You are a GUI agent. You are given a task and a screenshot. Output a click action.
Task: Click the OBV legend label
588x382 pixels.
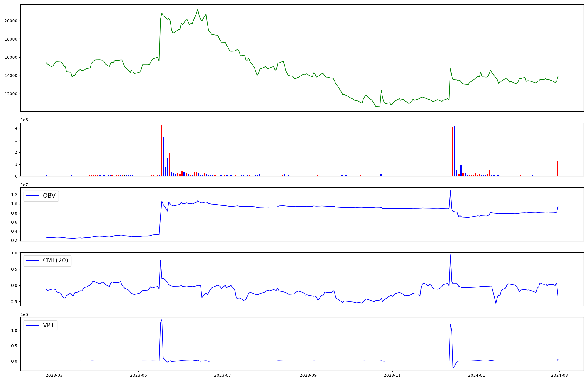(x=49, y=196)
